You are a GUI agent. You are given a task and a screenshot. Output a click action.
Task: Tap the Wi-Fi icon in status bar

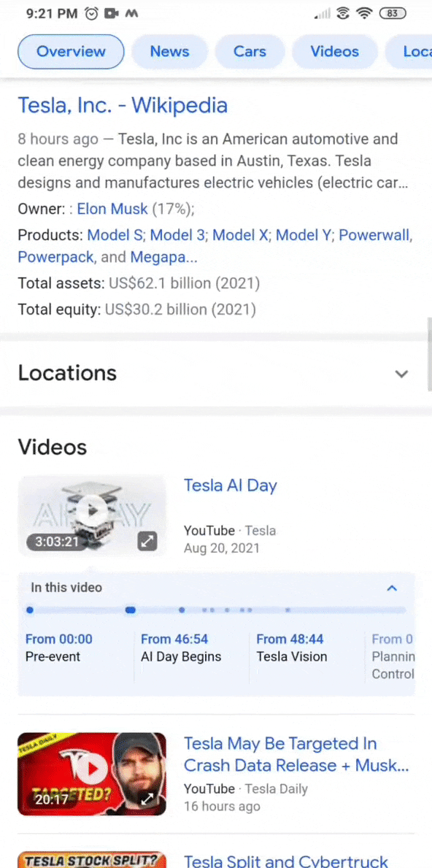364,13
